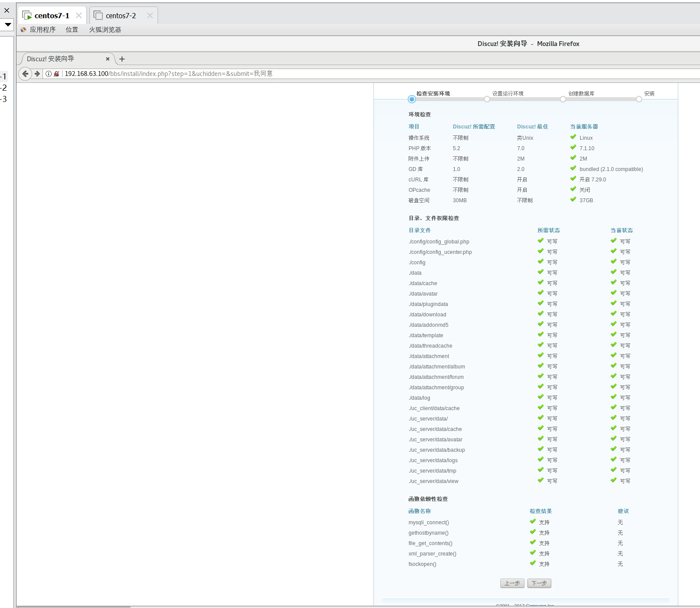Click the Firefox forward arrow button
The width and height of the screenshot is (700, 608).
pos(37,74)
